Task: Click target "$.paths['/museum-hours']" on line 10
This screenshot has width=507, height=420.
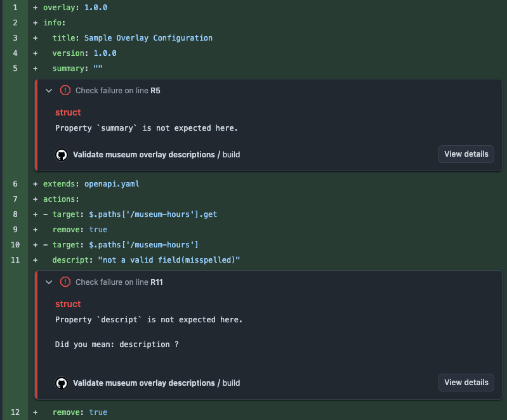Action: [143, 245]
